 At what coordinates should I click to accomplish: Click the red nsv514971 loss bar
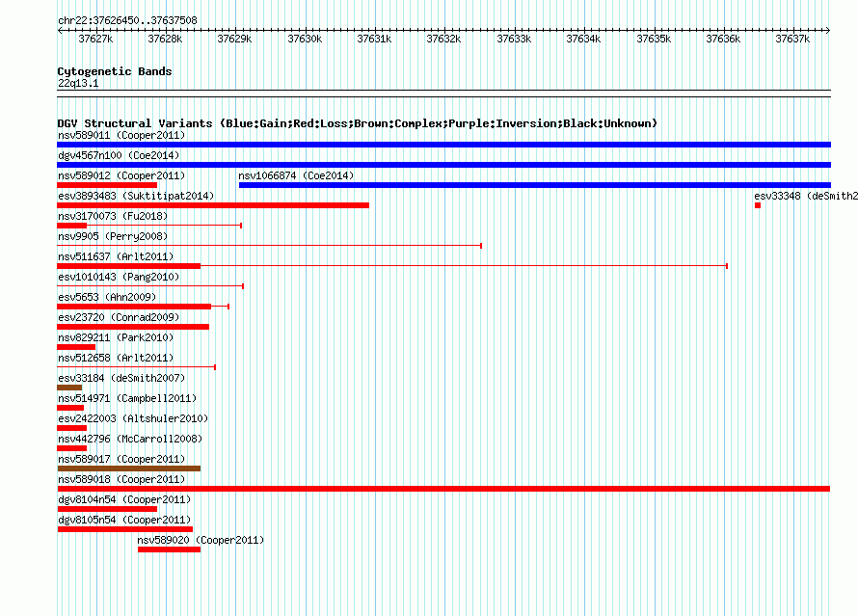pos(70,408)
